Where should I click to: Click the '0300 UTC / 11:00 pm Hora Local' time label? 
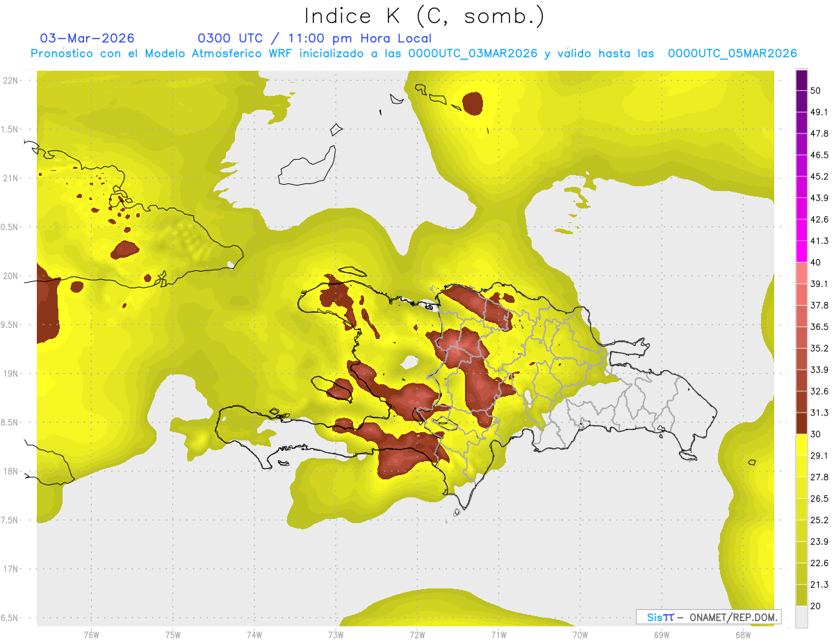pos(315,38)
